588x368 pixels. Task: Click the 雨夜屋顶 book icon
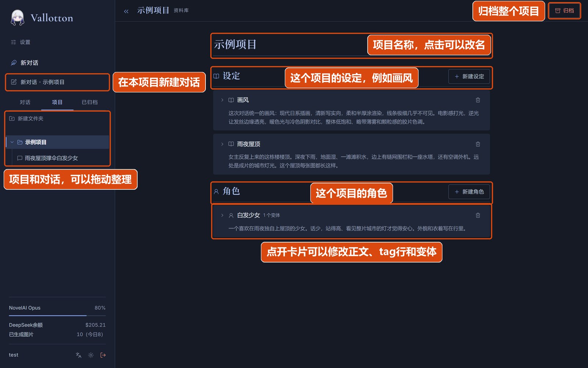pyautogui.click(x=231, y=144)
